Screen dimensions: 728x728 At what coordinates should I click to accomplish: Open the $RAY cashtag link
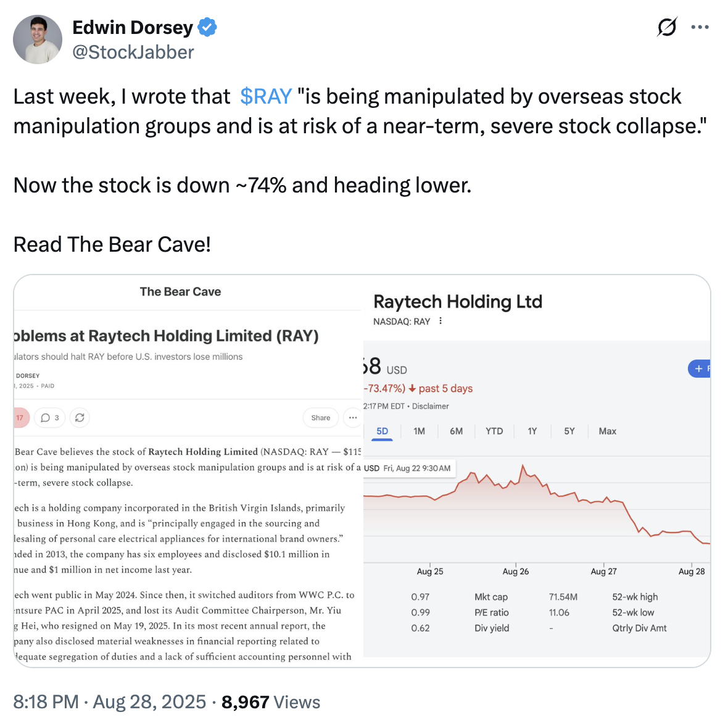[266, 96]
